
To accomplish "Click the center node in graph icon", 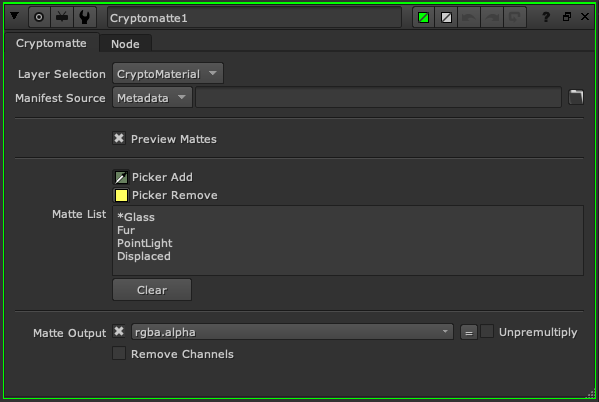I will [39, 17].
